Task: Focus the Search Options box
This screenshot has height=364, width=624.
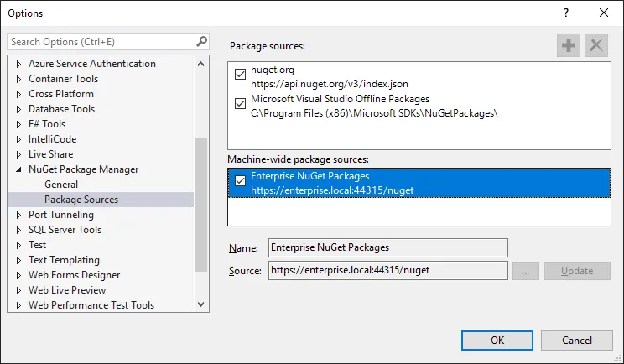Action: click(x=101, y=41)
